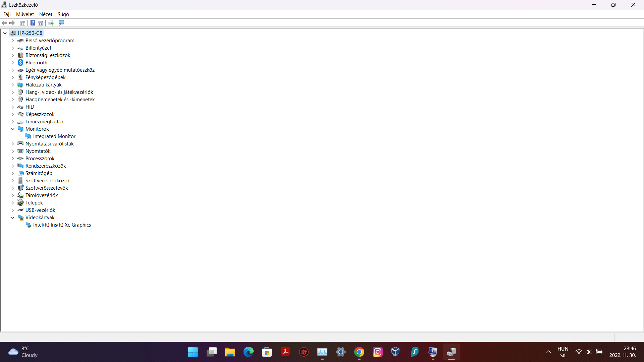Open VirtualBox cube icon in taskbar
Viewport: 644px width, 362px height.
coord(396,352)
